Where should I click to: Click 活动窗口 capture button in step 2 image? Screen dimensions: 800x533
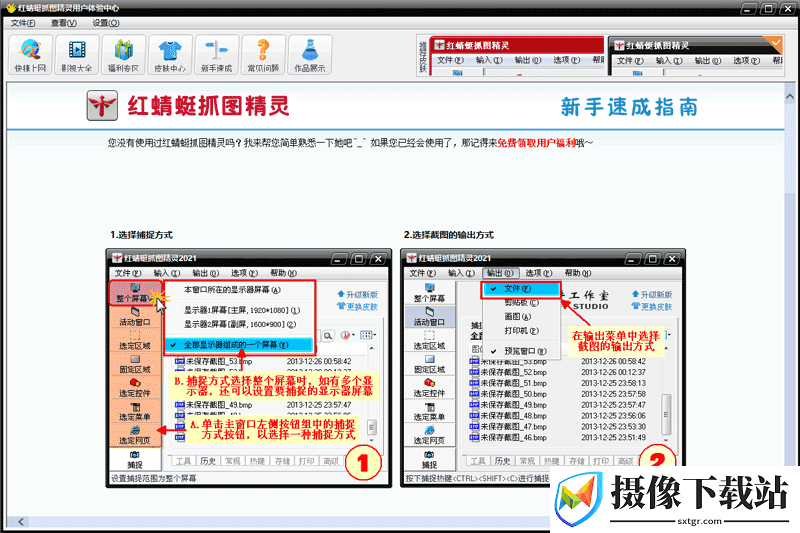tap(429, 316)
